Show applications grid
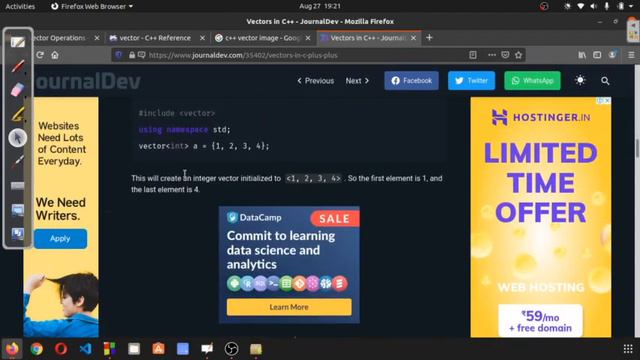 628,349
